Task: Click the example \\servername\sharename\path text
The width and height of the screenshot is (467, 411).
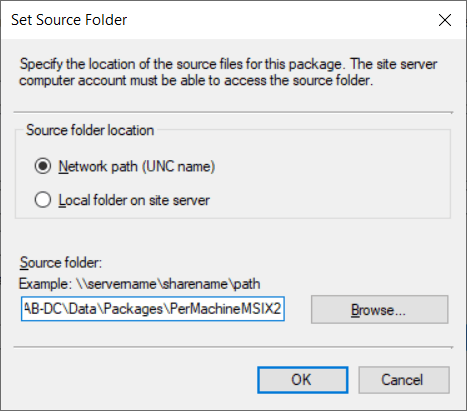Action: click(168, 284)
